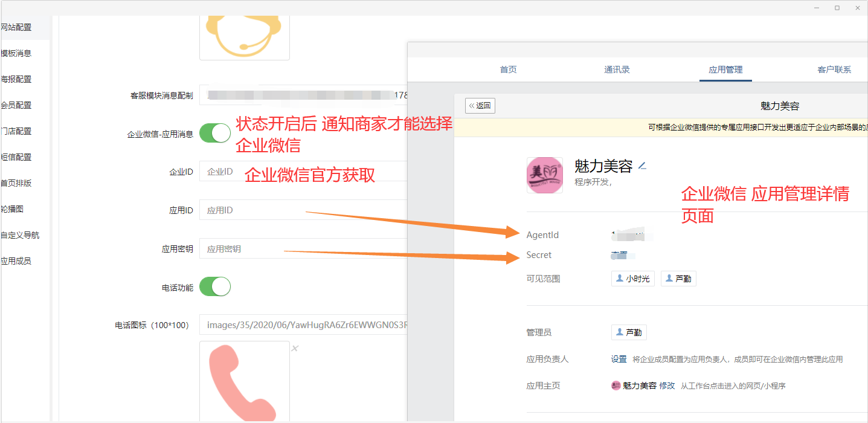Click the 企业ID input field

tap(303, 171)
